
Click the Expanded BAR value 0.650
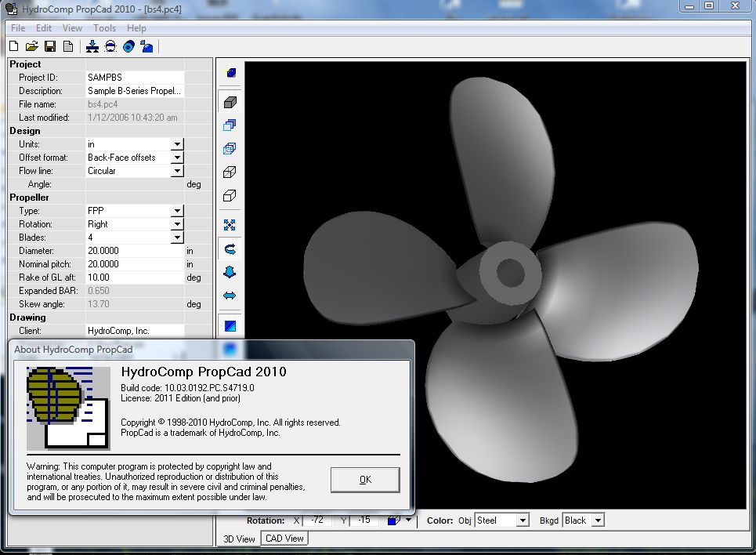[135, 291]
